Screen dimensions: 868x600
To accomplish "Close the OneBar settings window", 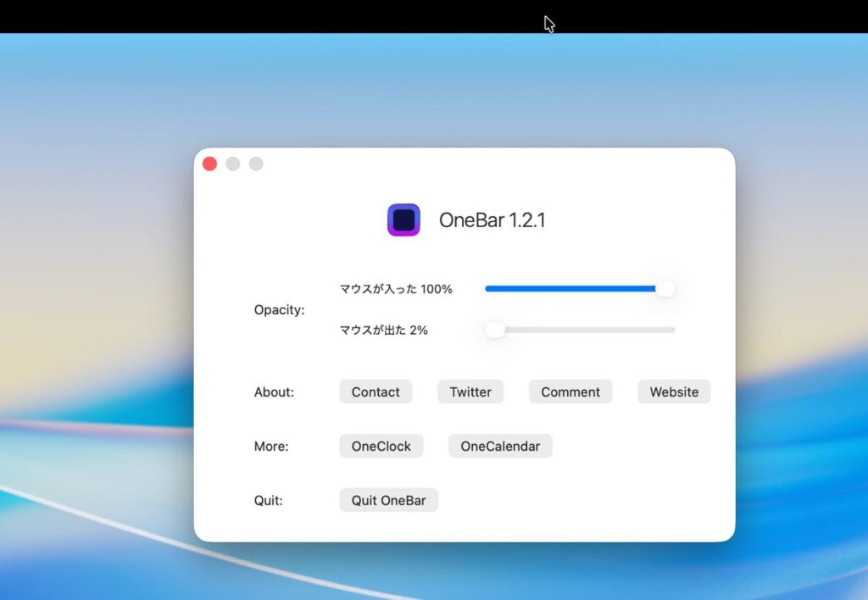I will pos(210,164).
